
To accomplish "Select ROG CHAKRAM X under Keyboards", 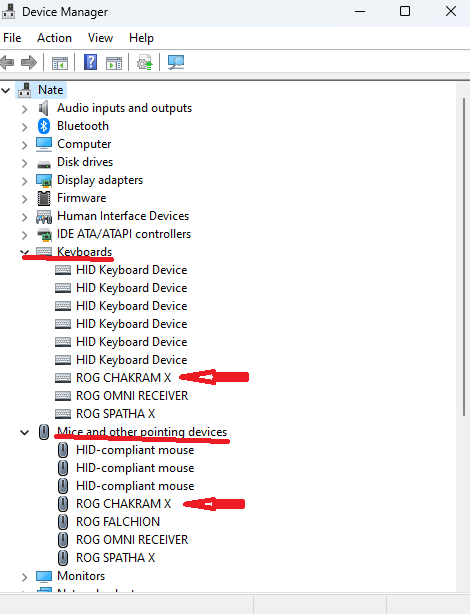I will [123, 378].
